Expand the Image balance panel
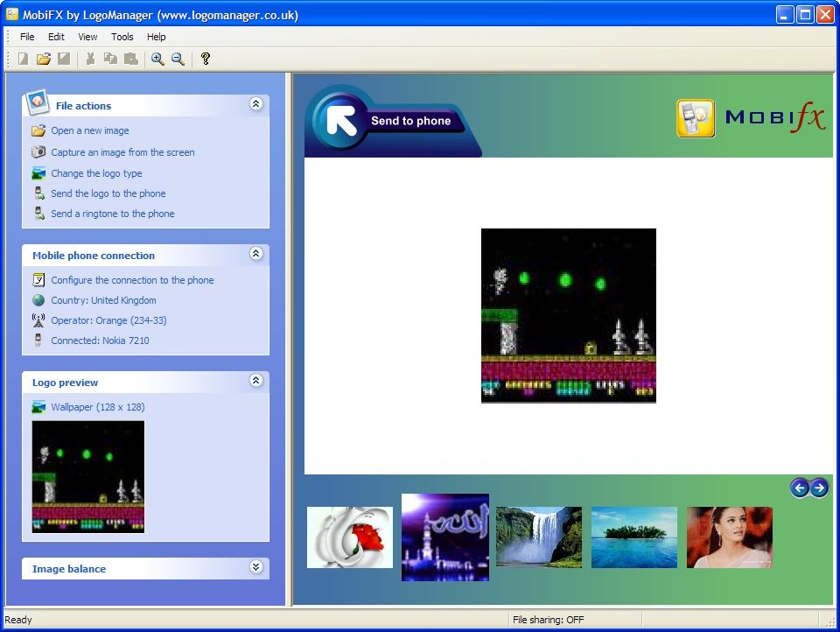 256,567
